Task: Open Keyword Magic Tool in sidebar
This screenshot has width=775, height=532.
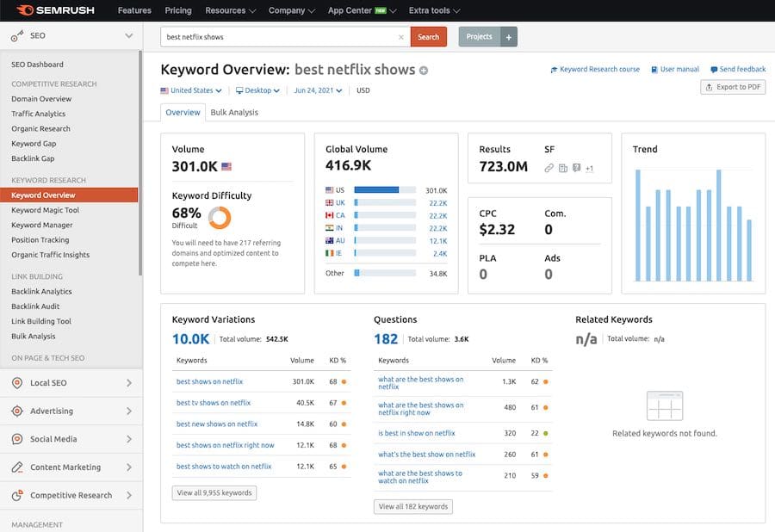Action: (x=45, y=210)
